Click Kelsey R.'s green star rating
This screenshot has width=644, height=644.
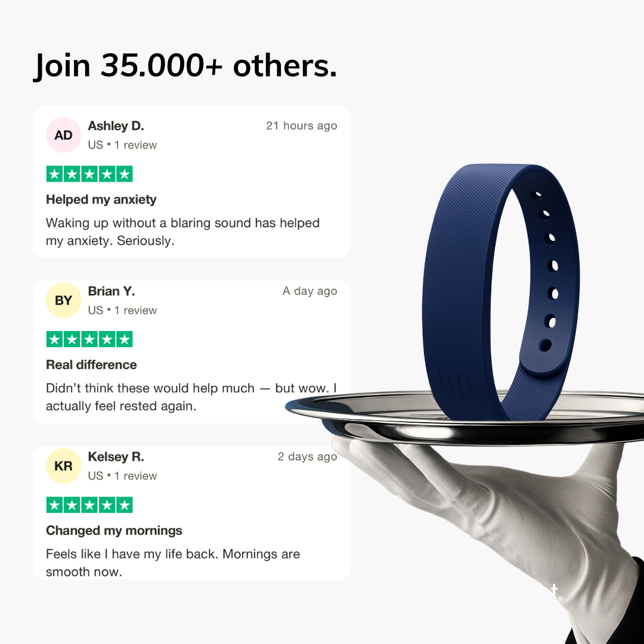click(x=89, y=505)
